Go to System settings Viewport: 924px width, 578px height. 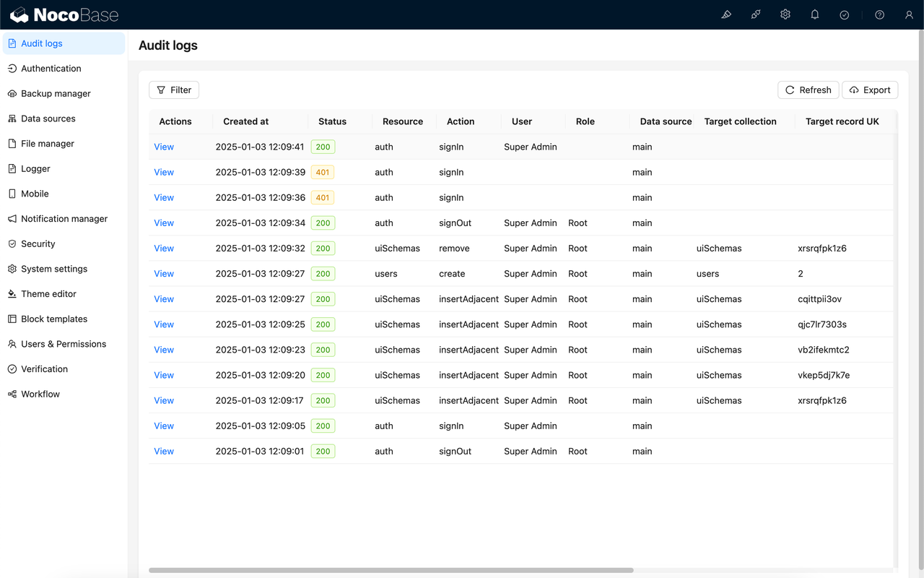pyautogui.click(x=64, y=269)
